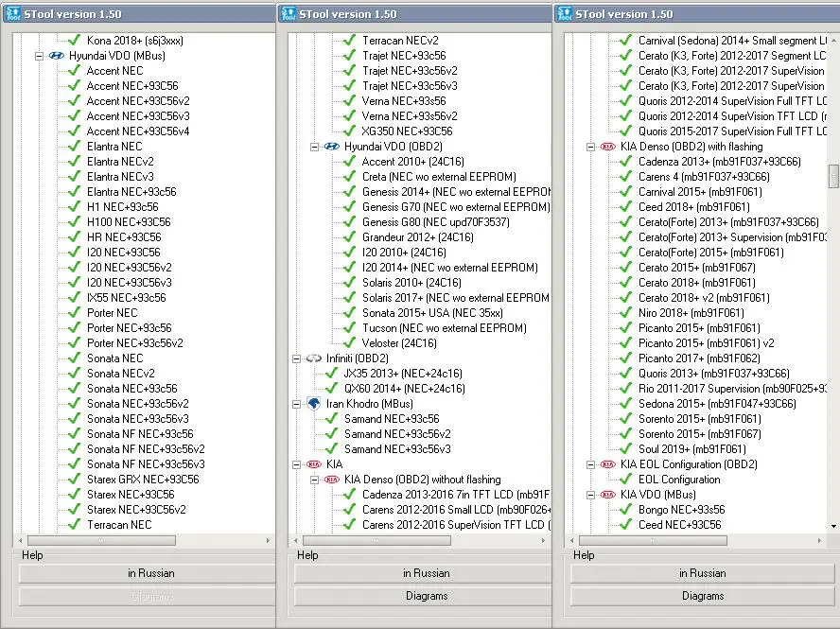Select Accent NEC+93C56v4 entry
This screenshot has width=840, height=629.
point(138,131)
